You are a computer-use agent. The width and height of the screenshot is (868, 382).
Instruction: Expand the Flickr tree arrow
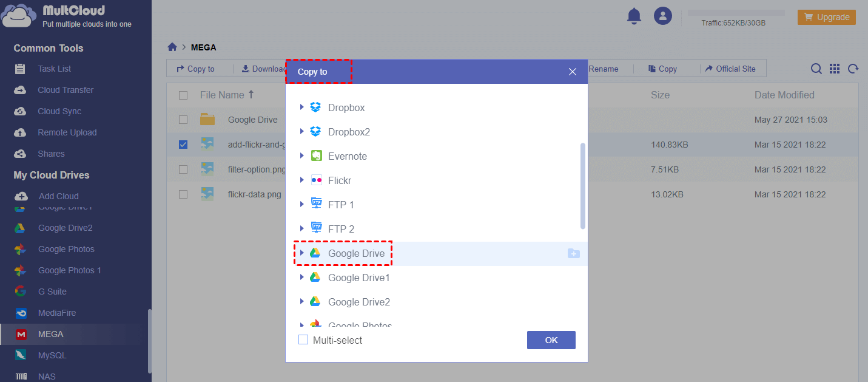click(x=302, y=180)
